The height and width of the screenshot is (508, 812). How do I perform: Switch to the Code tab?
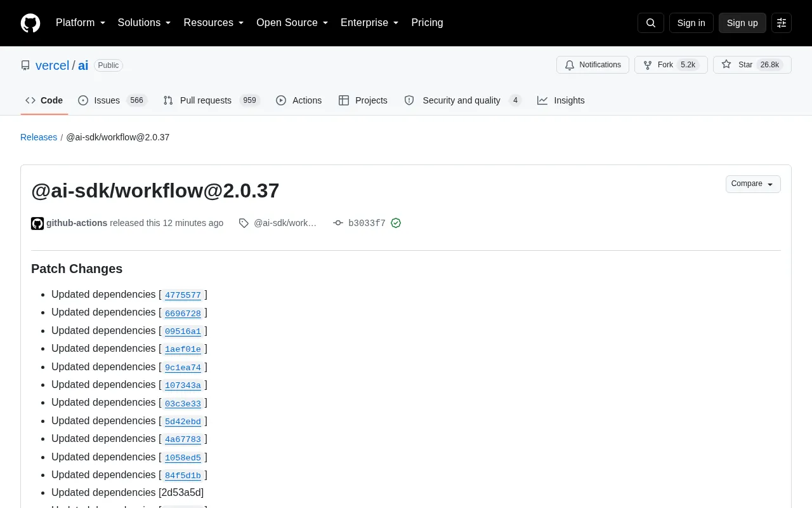coord(44,100)
